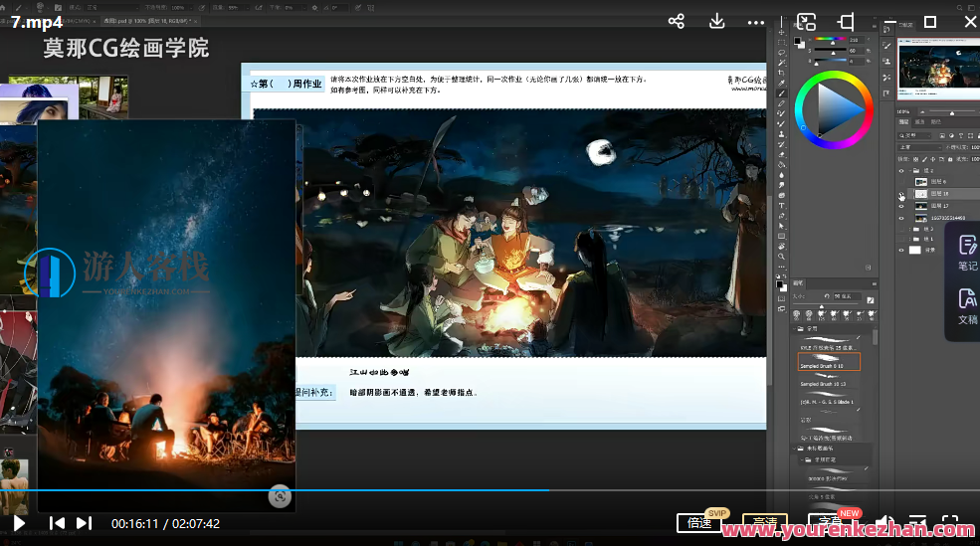Click the download icon in video header
This screenshot has width=980, height=546.
tap(716, 22)
